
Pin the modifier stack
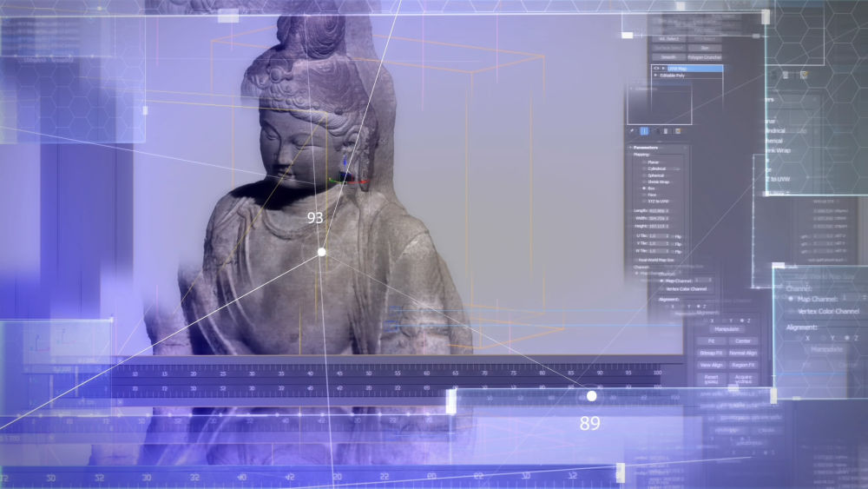click(x=632, y=131)
